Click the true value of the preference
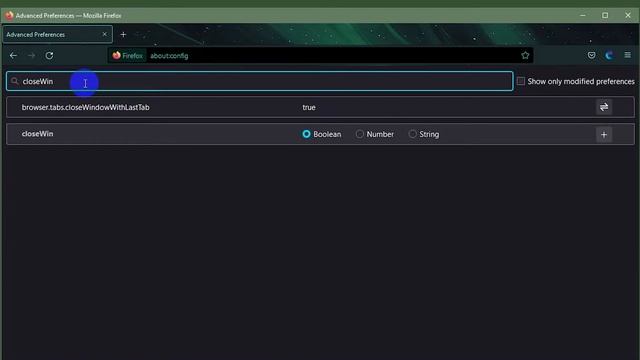This screenshot has width=640, height=360. tap(309, 107)
